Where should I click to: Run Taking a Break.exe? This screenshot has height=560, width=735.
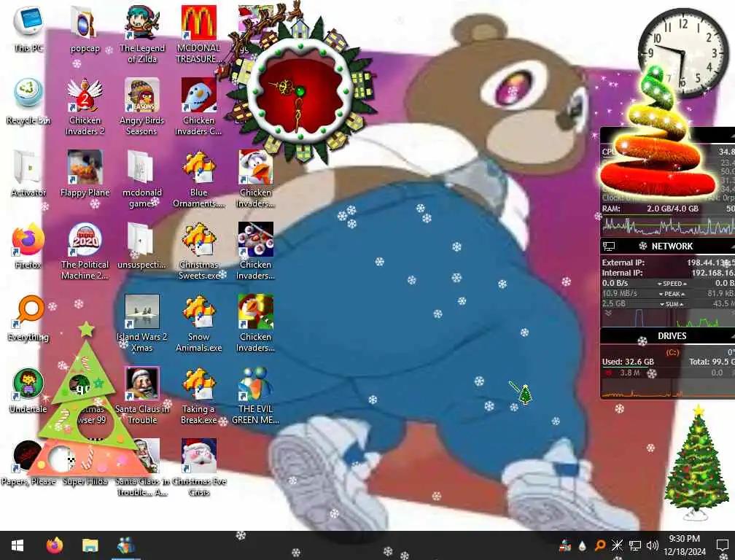(199, 395)
